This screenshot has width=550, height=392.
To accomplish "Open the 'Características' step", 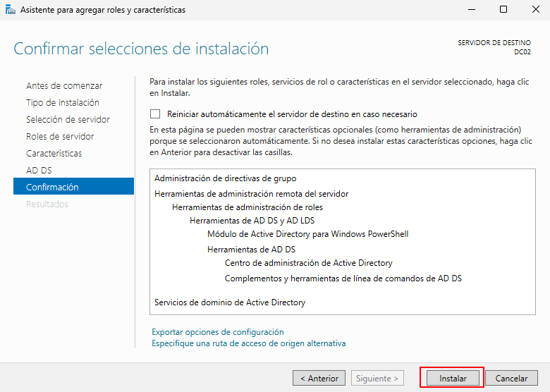I will point(54,153).
